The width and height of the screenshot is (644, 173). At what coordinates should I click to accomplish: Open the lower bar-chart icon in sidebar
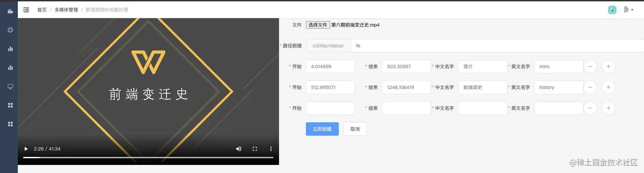[x=10, y=67]
